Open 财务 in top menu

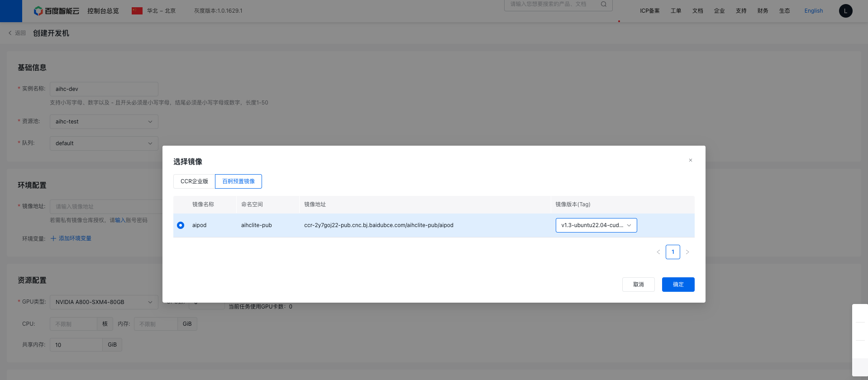763,11
